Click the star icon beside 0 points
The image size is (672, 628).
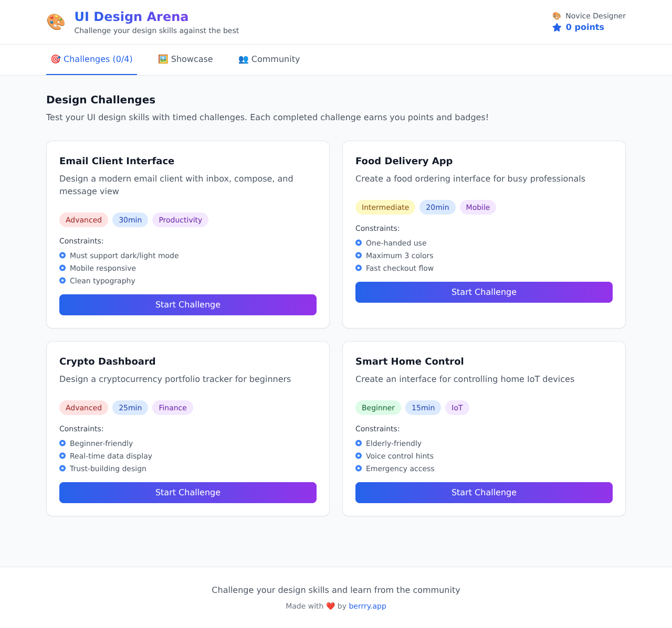(x=556, y=27)
